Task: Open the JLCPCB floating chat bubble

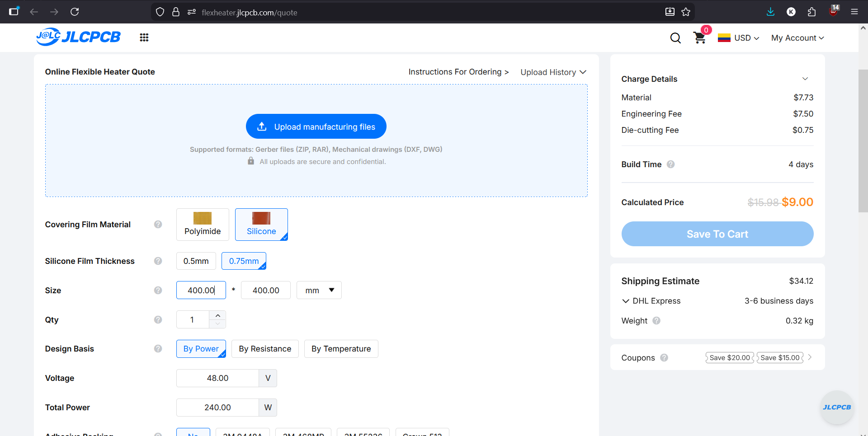Action: 837,407
